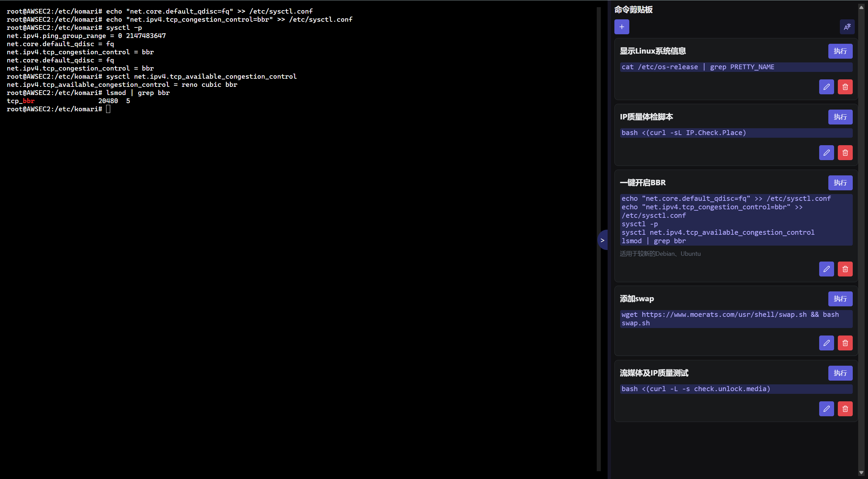Screen dimensions: 868x479
Task: Click the sidebar scrollbar down arrow
Action: pyautogui.click(x=861, y=473)
